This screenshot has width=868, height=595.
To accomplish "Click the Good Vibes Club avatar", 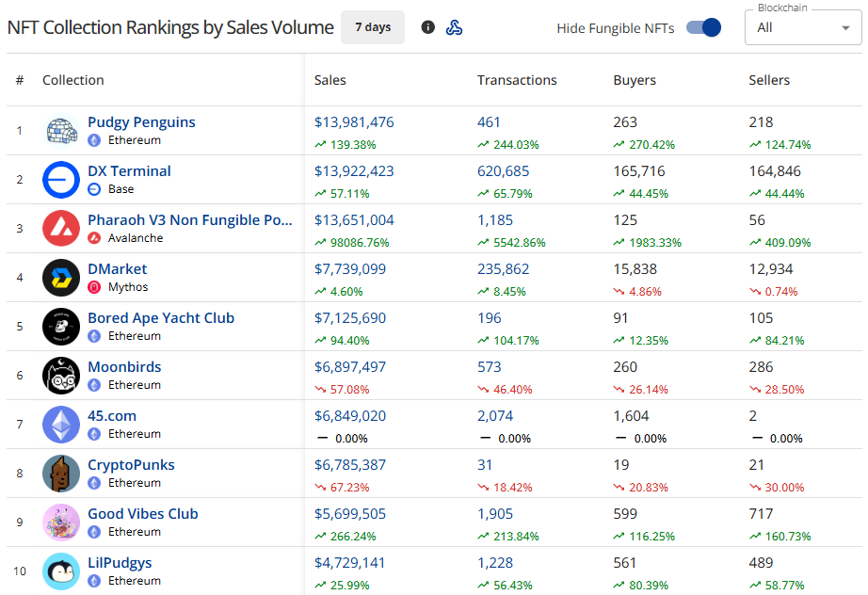I will (61, 523).
